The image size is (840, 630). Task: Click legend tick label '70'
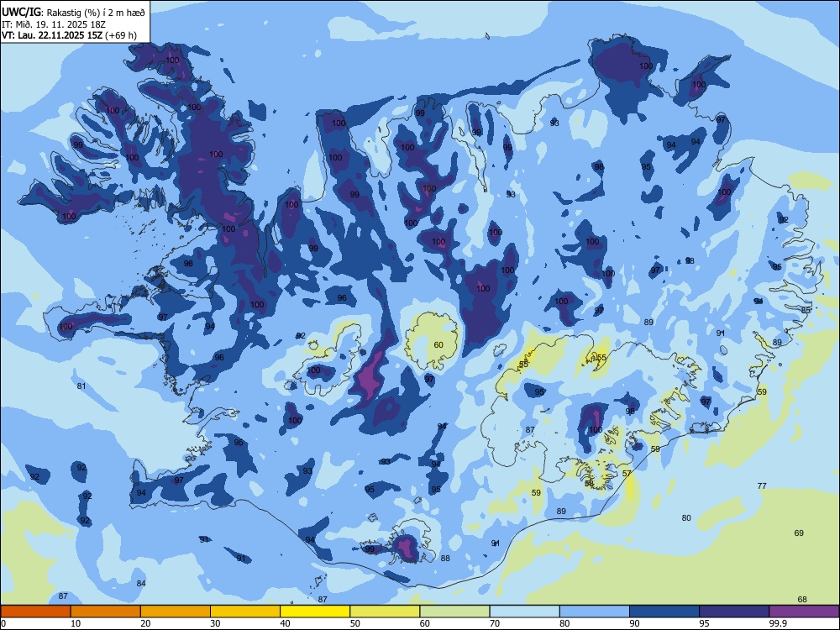495,623
